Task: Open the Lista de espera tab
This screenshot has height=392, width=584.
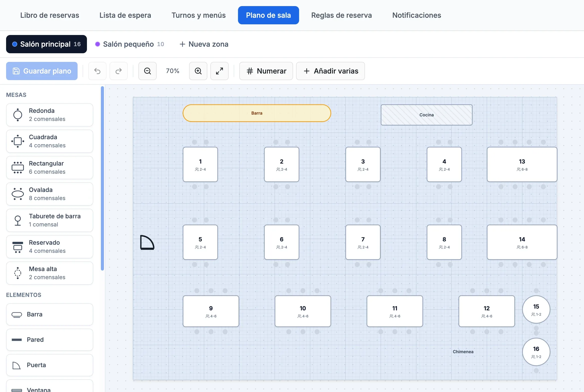Action: [125, 15]
